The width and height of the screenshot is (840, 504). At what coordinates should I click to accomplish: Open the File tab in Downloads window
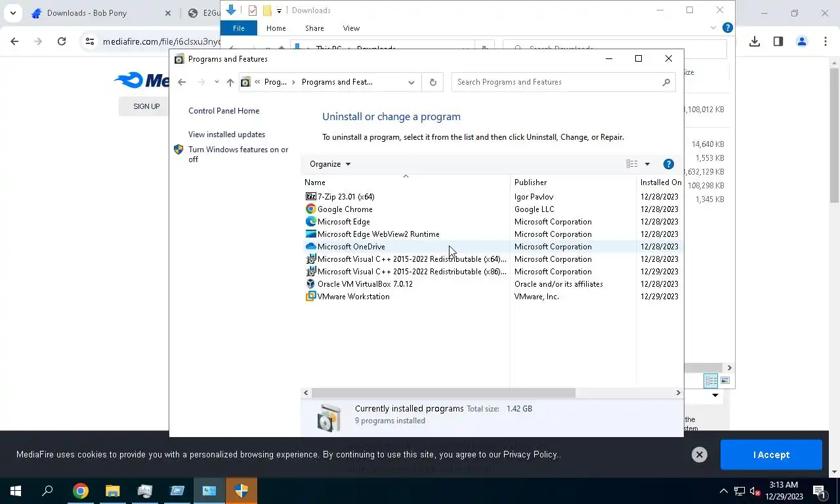point(239,28)
